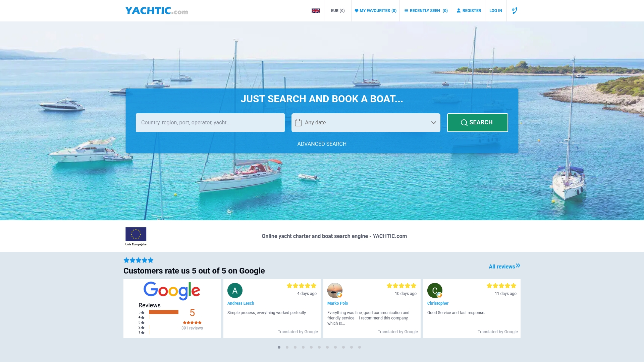Open the 391 reviews link

pyautogui.click(x=192, y=328)
